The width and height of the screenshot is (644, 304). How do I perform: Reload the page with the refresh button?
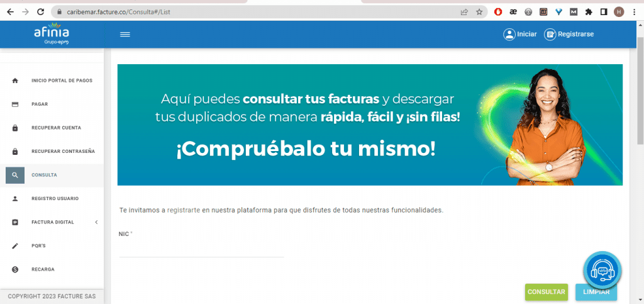40,12
